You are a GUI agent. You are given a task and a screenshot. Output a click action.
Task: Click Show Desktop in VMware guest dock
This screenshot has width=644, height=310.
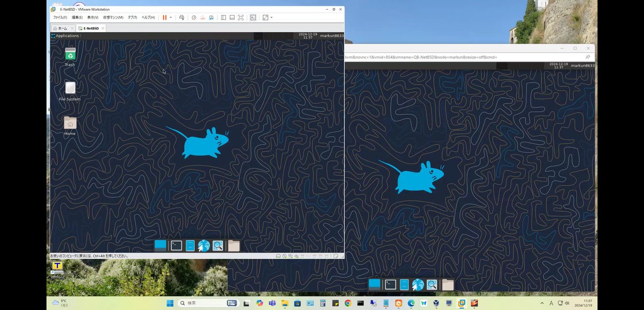(160, 246)
